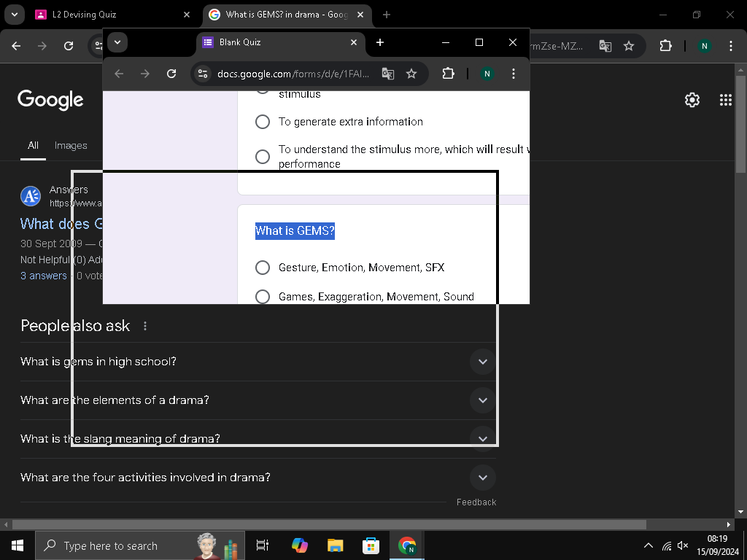Reload page in background Google window

click(69, 46)
